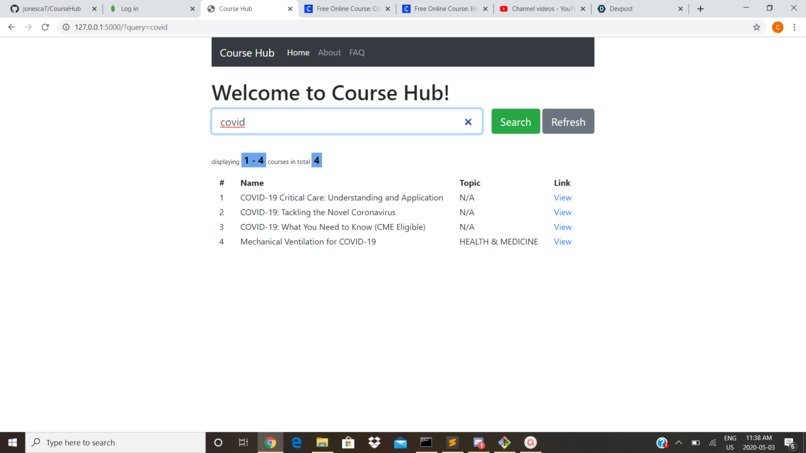The image size is (806, 453).
Task: Open the terminal window from the taskbar
Action: point(426,442)
